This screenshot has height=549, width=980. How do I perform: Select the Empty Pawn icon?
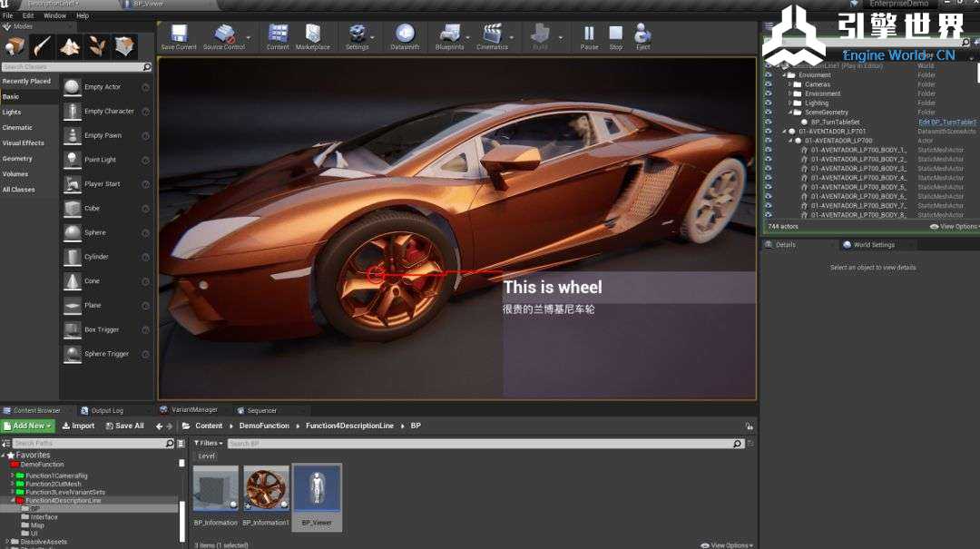(x=73, y=136)
